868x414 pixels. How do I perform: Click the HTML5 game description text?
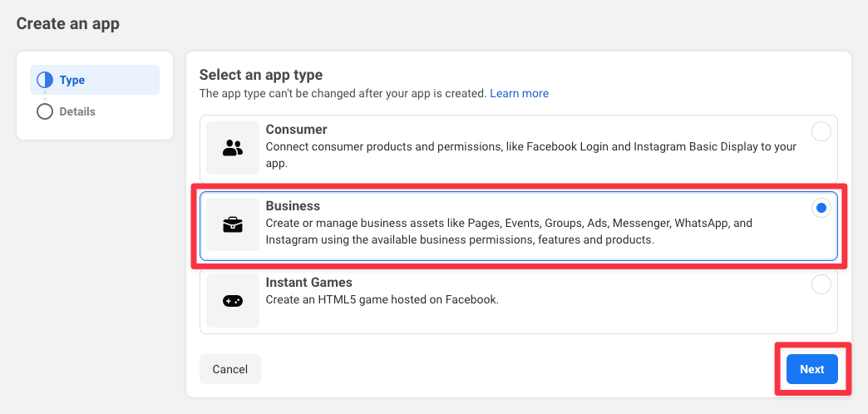[x=382, y=300]
